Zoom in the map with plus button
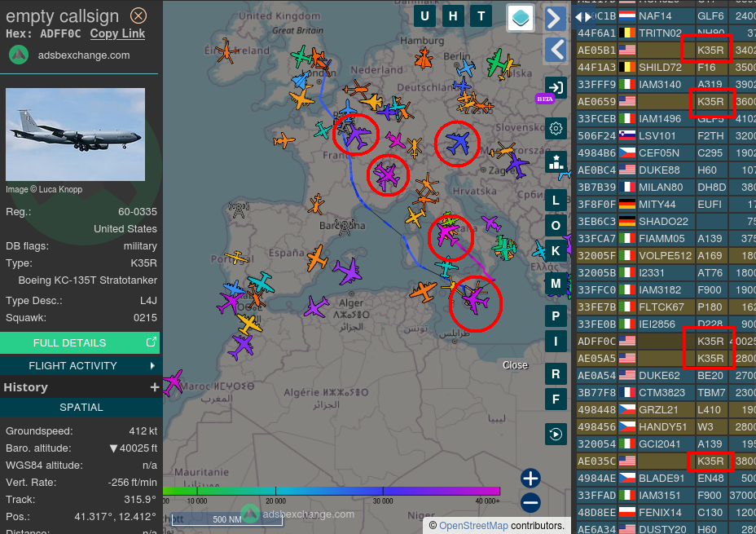756x534 pixels. coord(530,478)
